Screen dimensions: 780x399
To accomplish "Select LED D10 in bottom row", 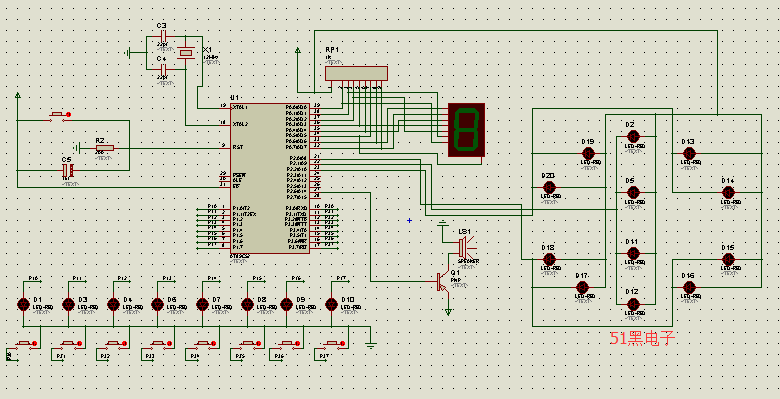I will [332, 304].
